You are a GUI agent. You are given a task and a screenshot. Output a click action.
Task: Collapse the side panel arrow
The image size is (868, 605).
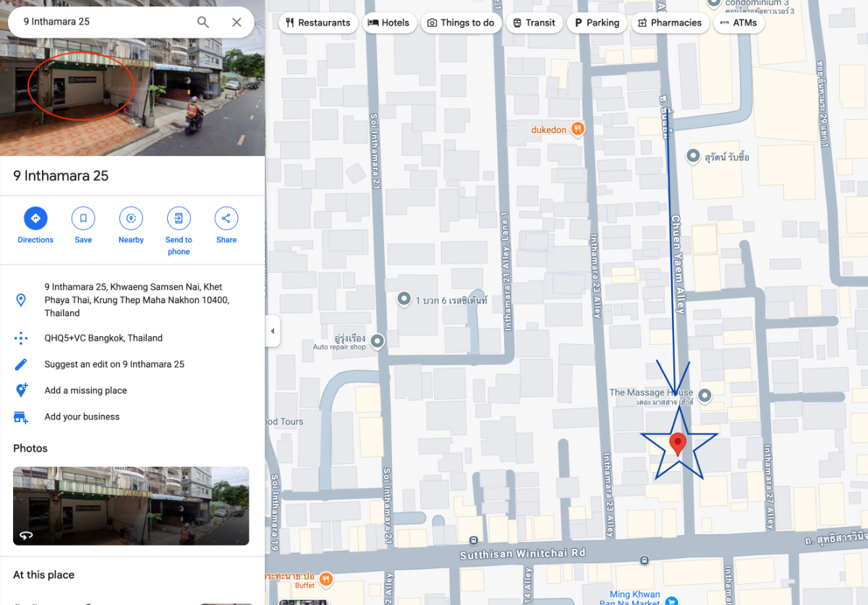tap(273, 331)
